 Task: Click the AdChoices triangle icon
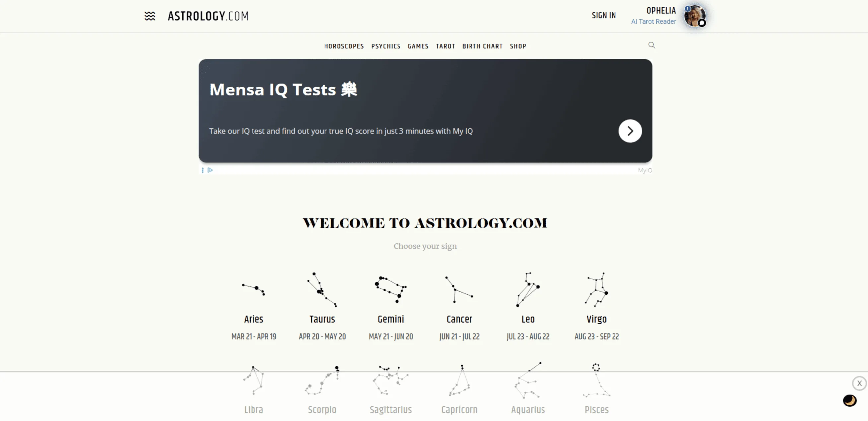[210, 170]
